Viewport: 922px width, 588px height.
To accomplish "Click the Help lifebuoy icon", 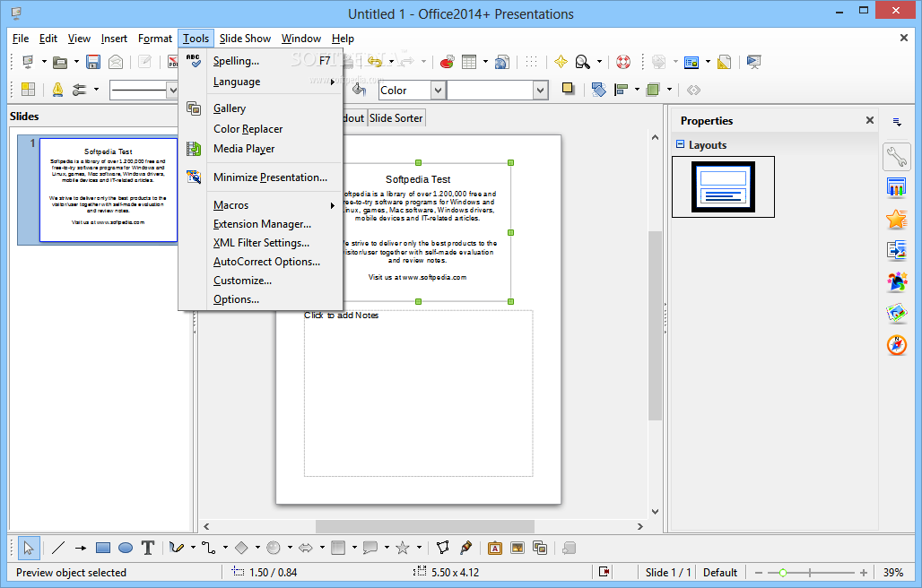I will [x=623, y=62].
